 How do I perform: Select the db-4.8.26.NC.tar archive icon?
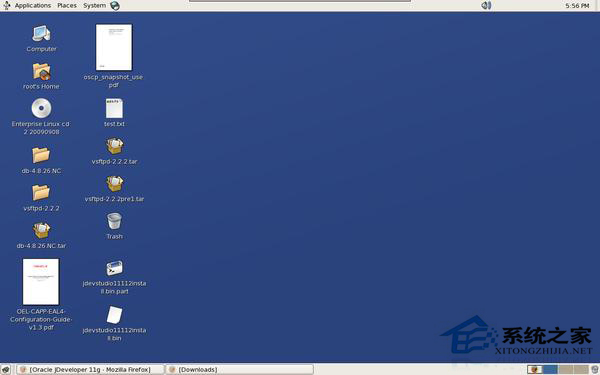click(41, 231)
